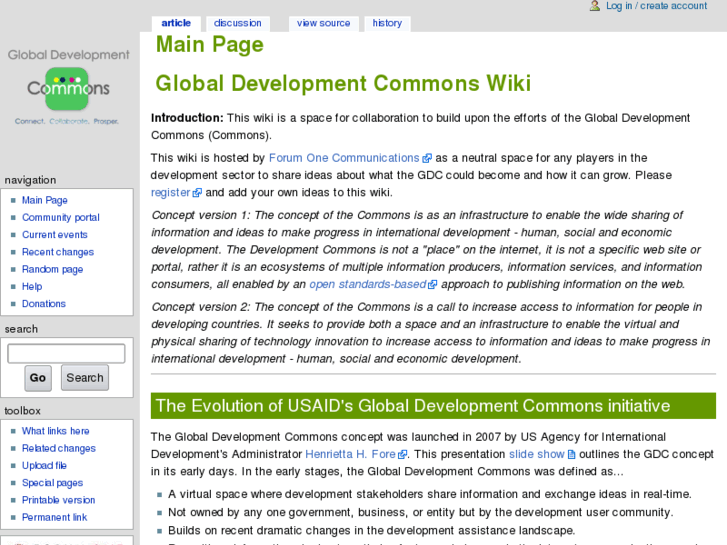Open Recent changes in navigation
Screen dimensions: 727x545
click(x=58, y=252)
